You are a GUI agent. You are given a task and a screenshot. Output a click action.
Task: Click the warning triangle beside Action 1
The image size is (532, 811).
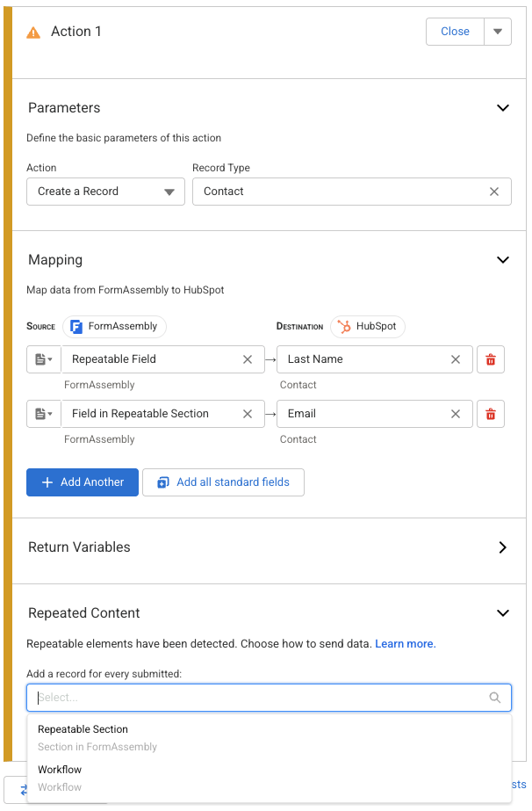33,33
